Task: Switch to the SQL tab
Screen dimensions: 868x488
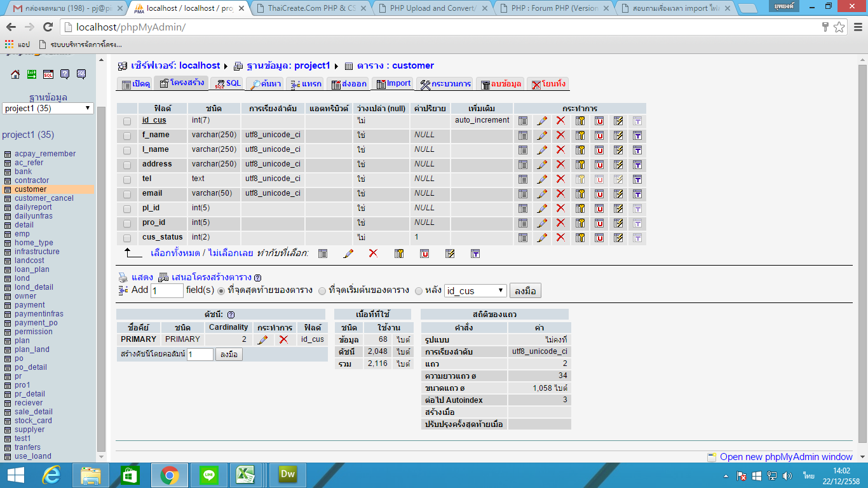Action: [227, 84]
